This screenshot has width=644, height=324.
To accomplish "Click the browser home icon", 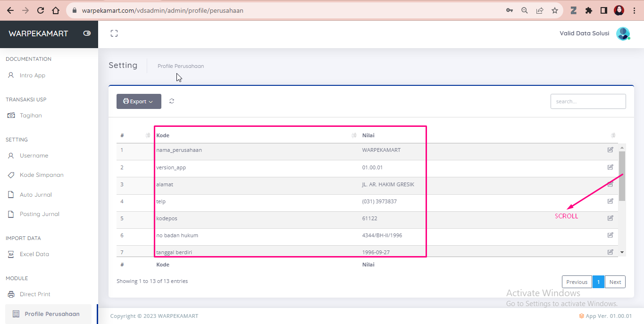I will (56, 10).
